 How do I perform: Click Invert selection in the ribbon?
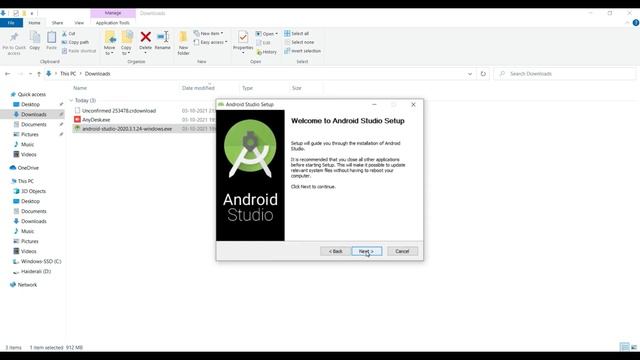tap(302, 51)
